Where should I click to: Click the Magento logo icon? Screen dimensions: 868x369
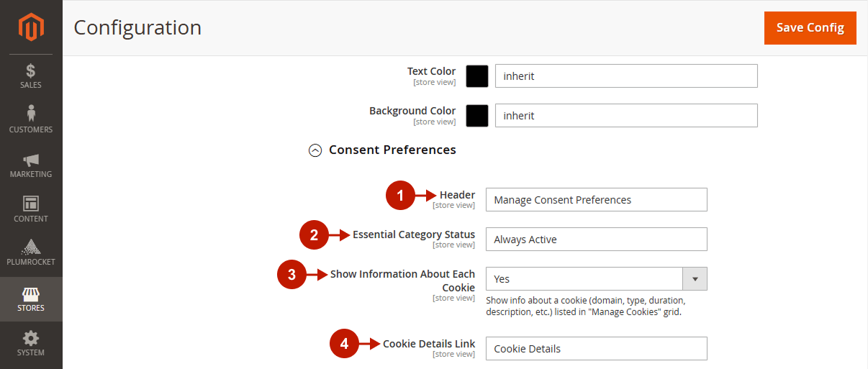pyautogui.click(x=31, y=27)
